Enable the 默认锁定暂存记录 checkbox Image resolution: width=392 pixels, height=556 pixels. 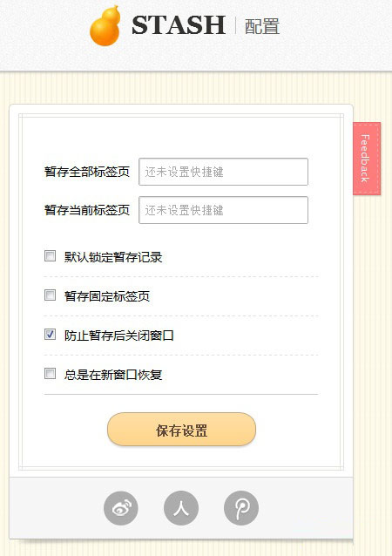point(50,255)
